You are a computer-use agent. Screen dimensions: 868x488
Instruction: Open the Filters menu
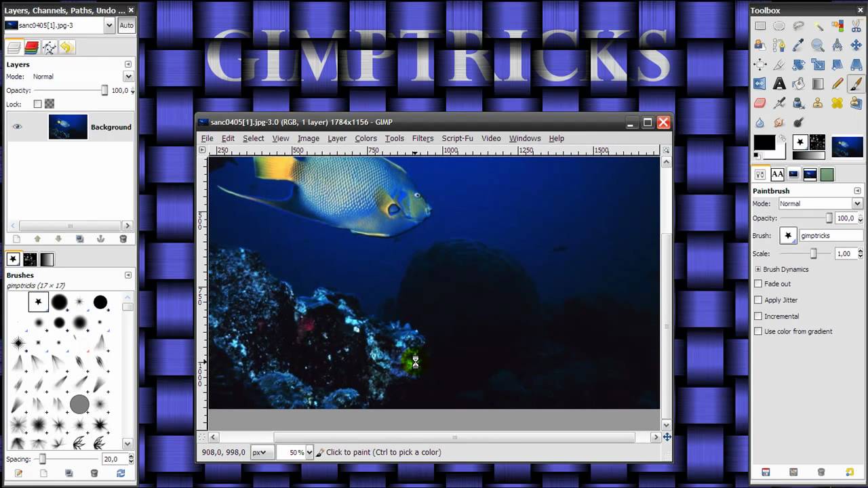[422, 138]
